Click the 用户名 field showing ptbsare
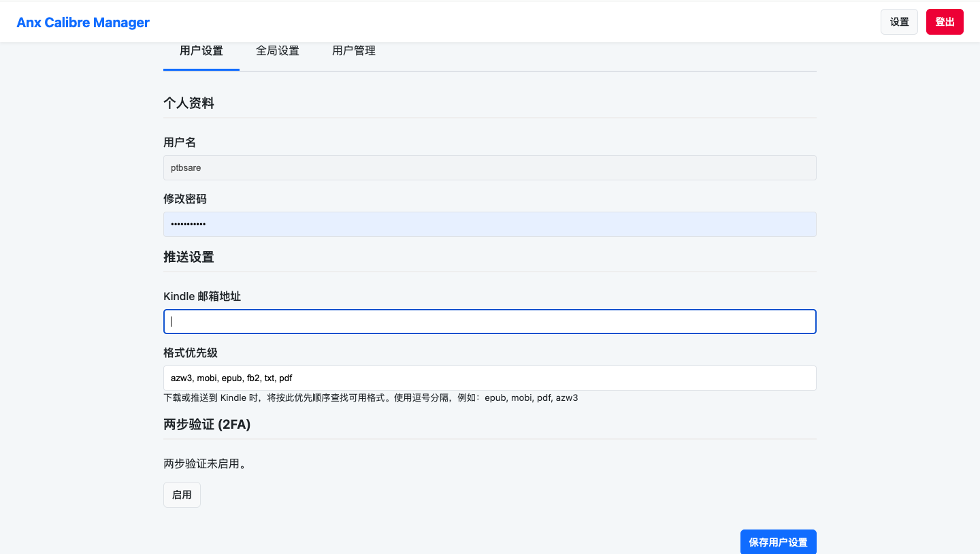The image size is (980, 554). coord(490,167)
